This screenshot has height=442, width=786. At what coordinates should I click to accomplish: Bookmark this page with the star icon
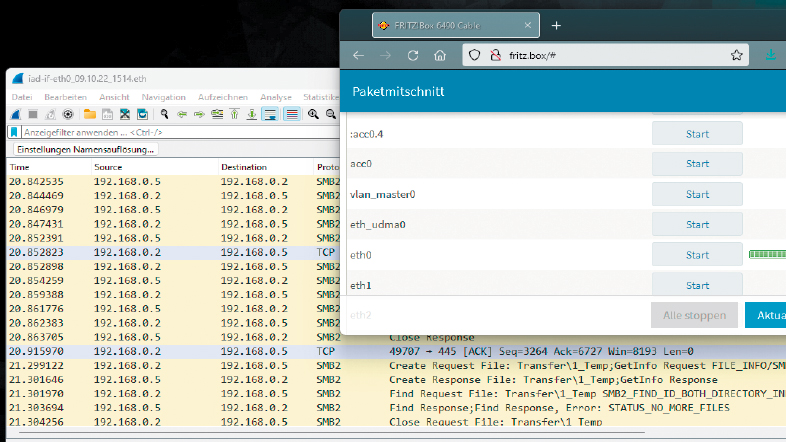tap(736, 55)
